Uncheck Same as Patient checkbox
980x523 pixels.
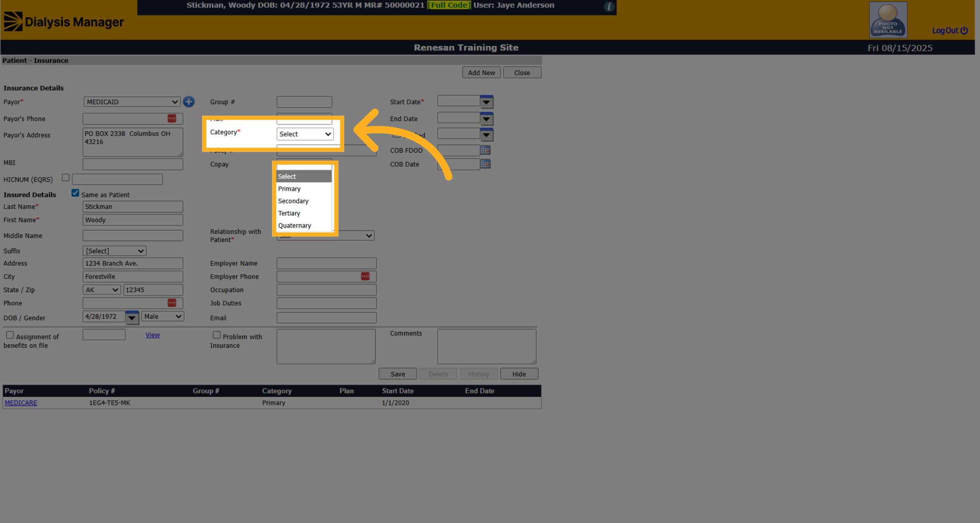pos(75,193)
